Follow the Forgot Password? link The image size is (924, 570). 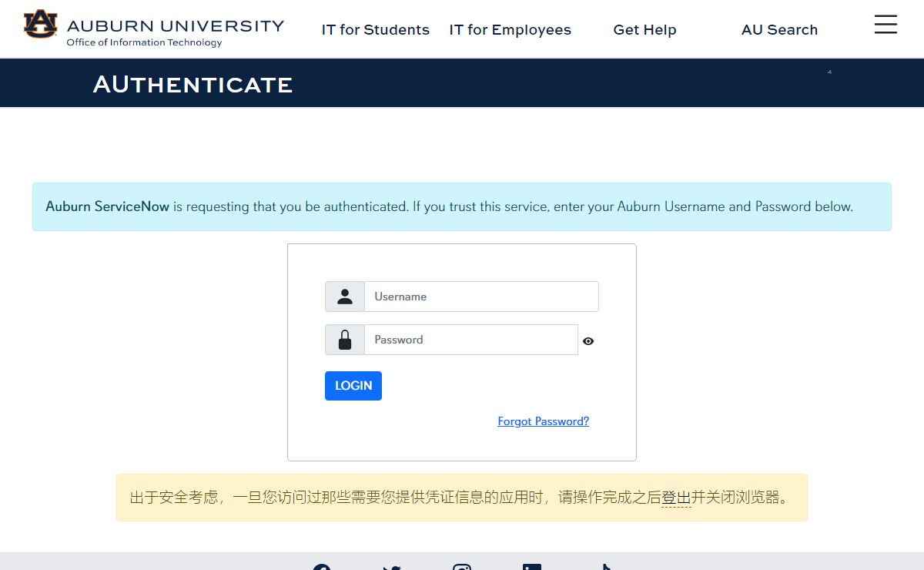point(544,421)
